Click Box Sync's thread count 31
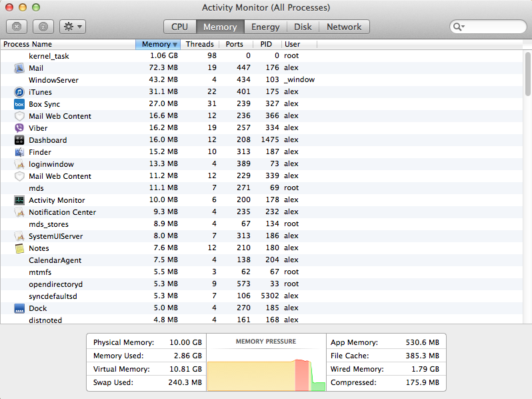The image size is (532, 399). (x=212, y=103)
